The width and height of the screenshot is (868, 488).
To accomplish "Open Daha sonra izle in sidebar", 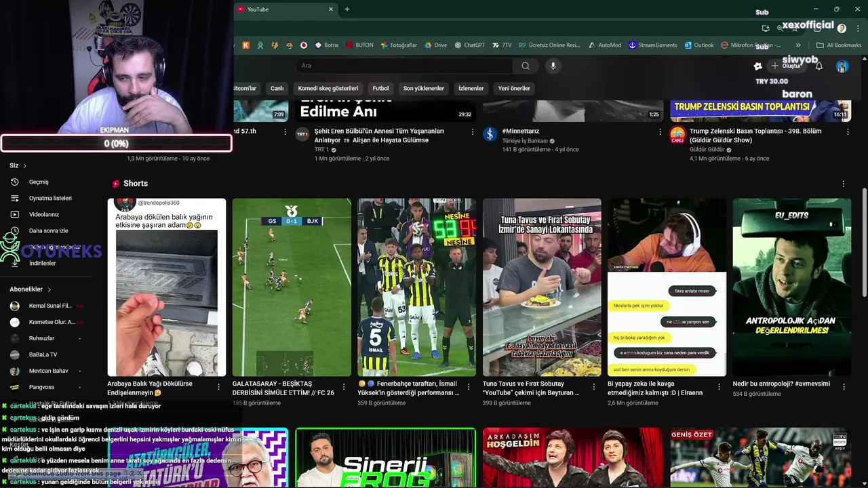I will 47,230.
